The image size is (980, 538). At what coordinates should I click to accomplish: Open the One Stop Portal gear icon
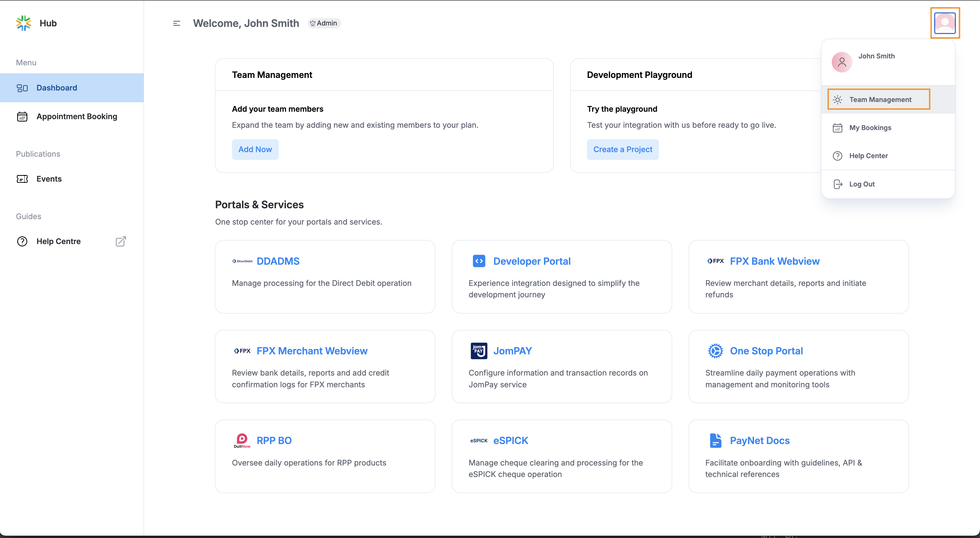click(x=715, y=351)
